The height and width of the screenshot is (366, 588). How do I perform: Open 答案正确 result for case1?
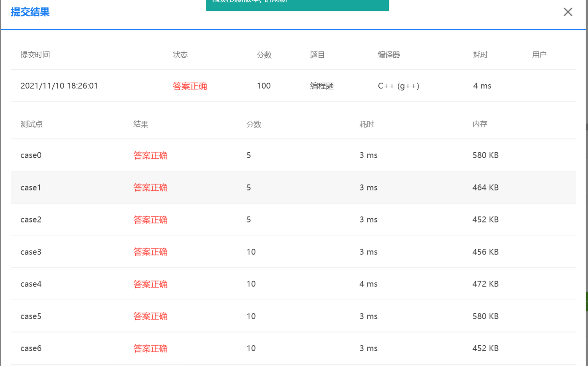151,187
